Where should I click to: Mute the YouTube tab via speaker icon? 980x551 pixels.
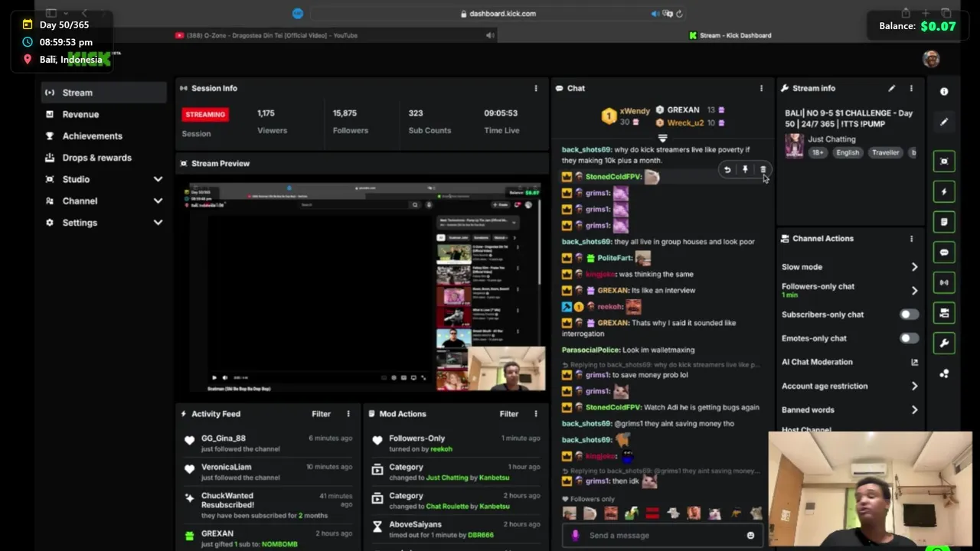coord(490,35)
